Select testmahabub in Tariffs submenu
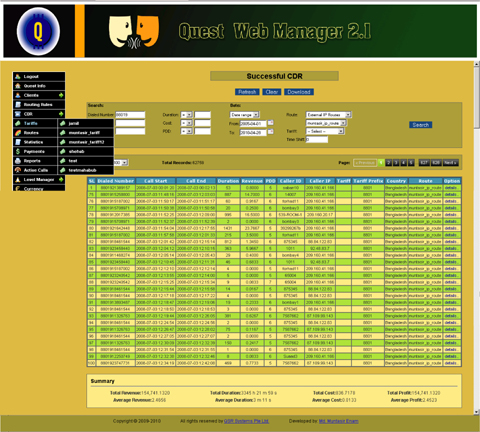The height and width of the screenshot is (432, 480). click(82, 170)
